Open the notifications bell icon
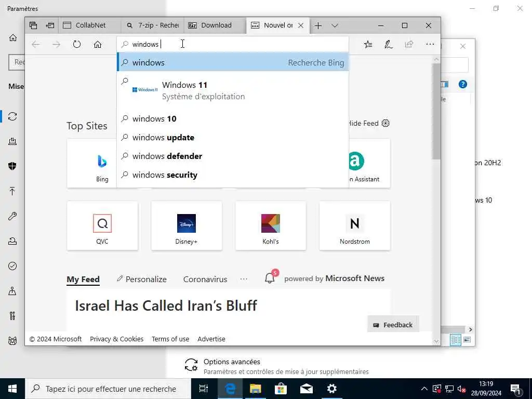The height and width of the screenshot is (399, 532). (270, 277)
